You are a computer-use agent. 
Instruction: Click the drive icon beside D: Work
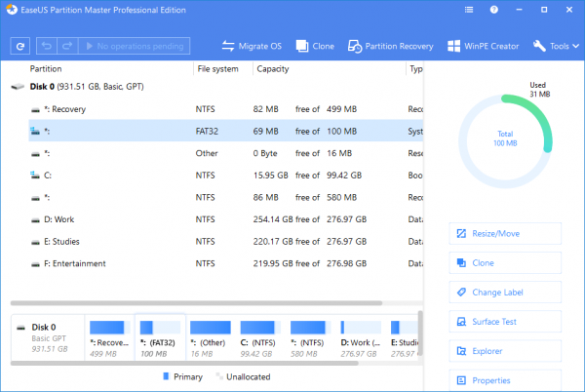[x=35, y=220]
